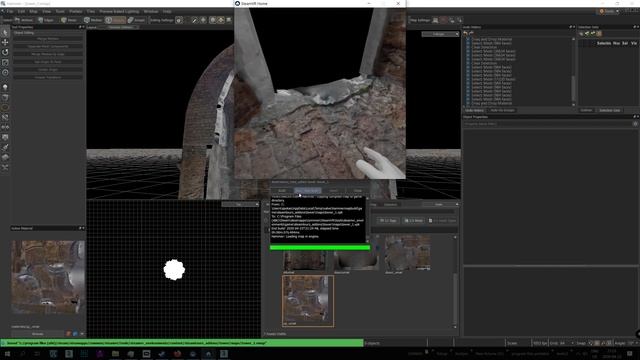Activate the Rotate tool
This screenshot has width=640, height=360.
5,52
